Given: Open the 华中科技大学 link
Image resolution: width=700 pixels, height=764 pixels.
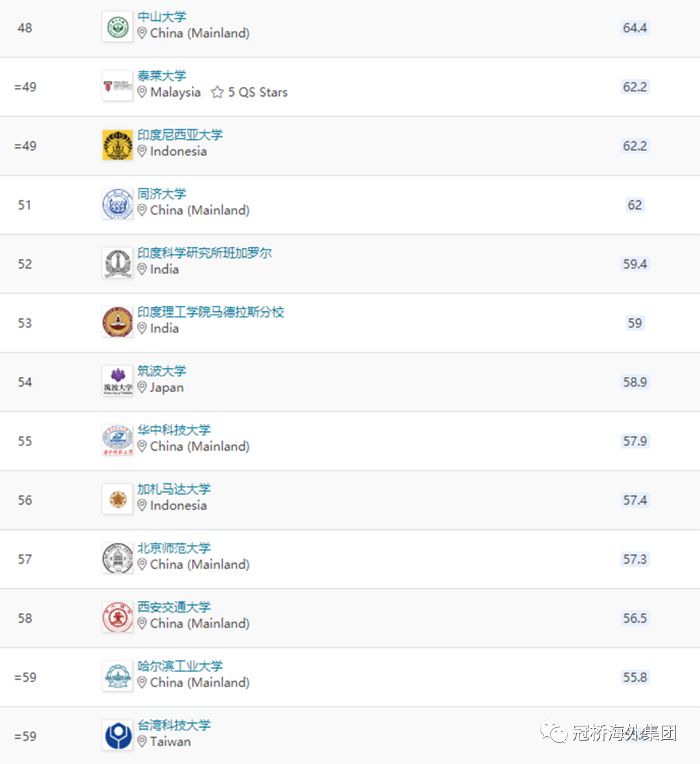Looking at the screenshot, I should point(174,430).
